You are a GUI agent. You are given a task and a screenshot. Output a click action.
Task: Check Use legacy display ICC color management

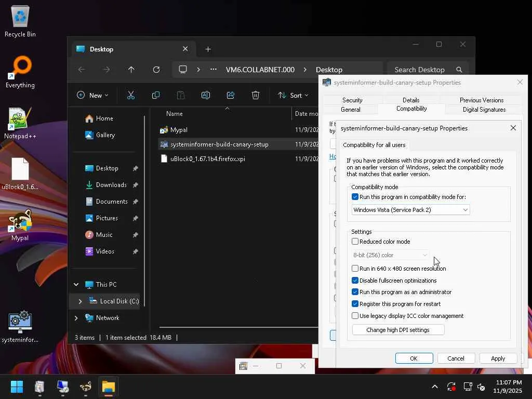tap(355, 316)
